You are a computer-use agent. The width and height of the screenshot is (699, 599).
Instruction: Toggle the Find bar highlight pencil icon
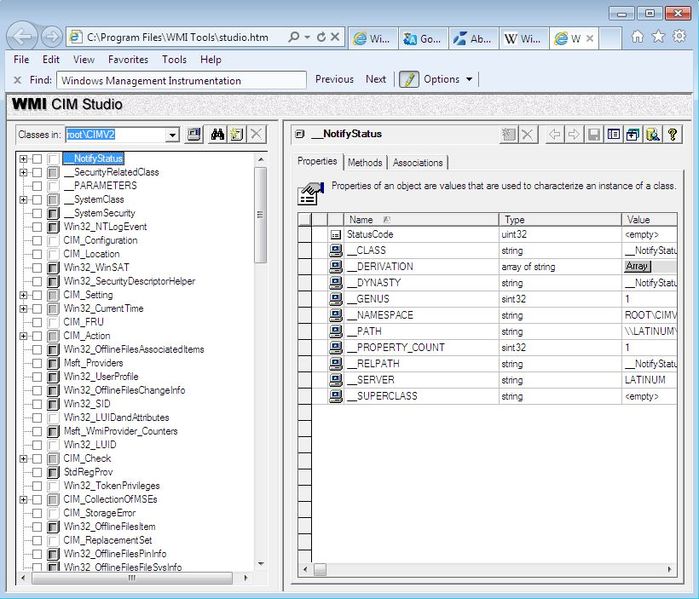(x=409, y=79)
